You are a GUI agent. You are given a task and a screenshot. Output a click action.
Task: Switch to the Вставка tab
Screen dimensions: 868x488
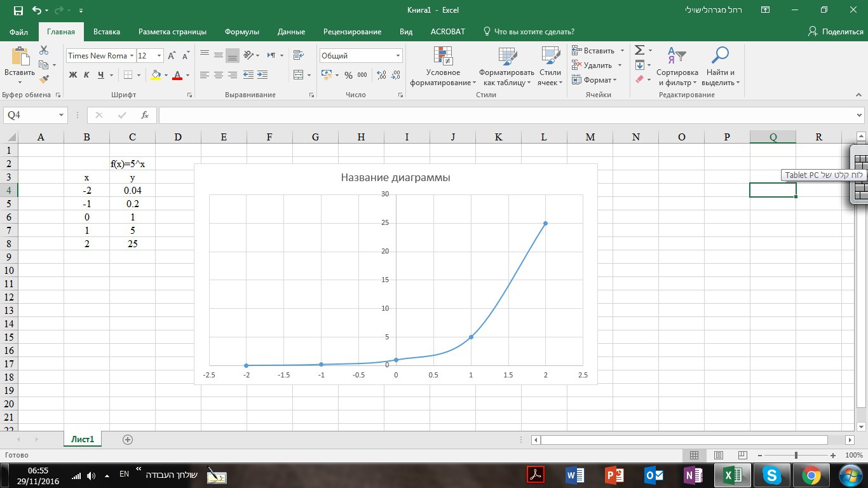(x=107, y=32)
